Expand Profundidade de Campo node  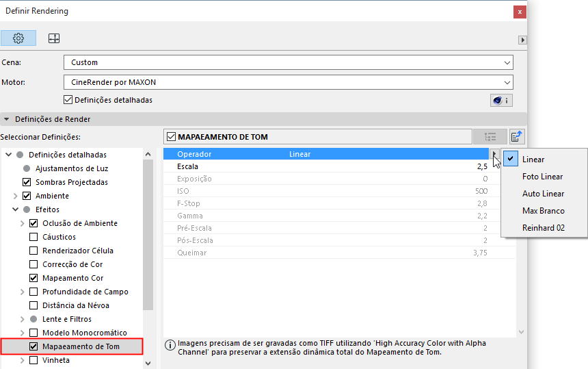[22, 292]
